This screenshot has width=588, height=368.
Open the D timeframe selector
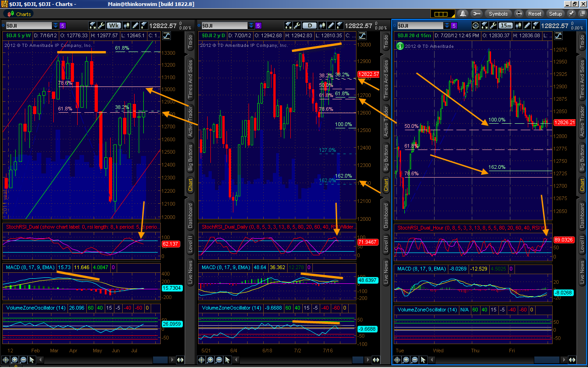(310, 26)
